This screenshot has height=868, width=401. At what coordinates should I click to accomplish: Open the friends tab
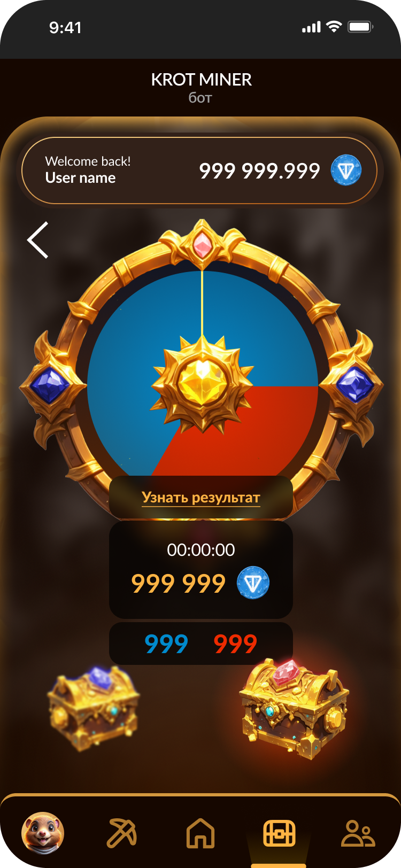pos(358,833)
